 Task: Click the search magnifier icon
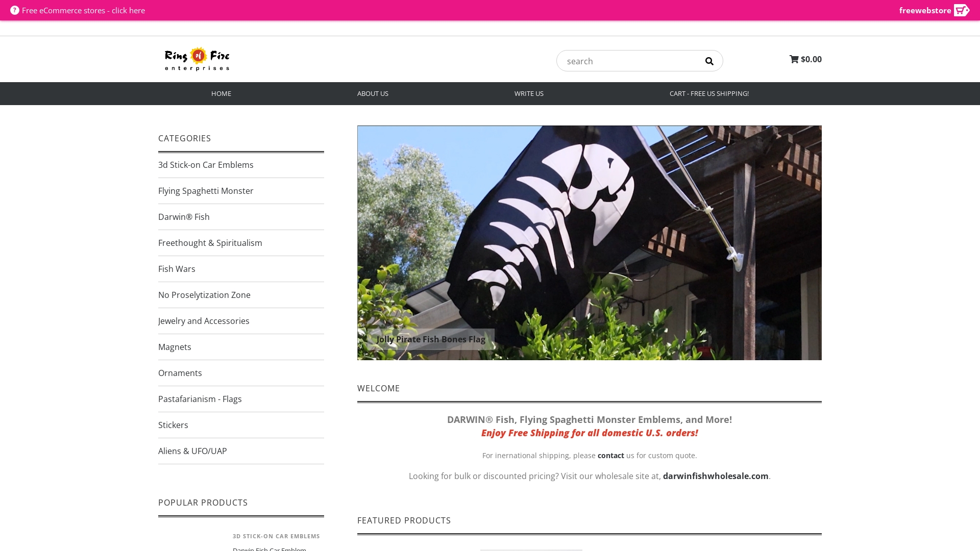(x=709, y=61)
